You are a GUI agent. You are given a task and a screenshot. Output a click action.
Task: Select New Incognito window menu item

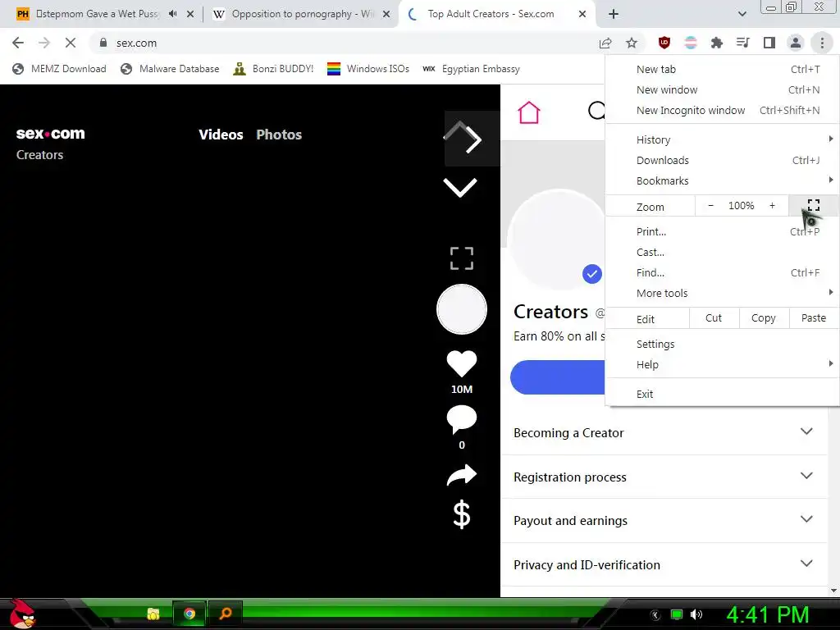(x=722, y=111)
